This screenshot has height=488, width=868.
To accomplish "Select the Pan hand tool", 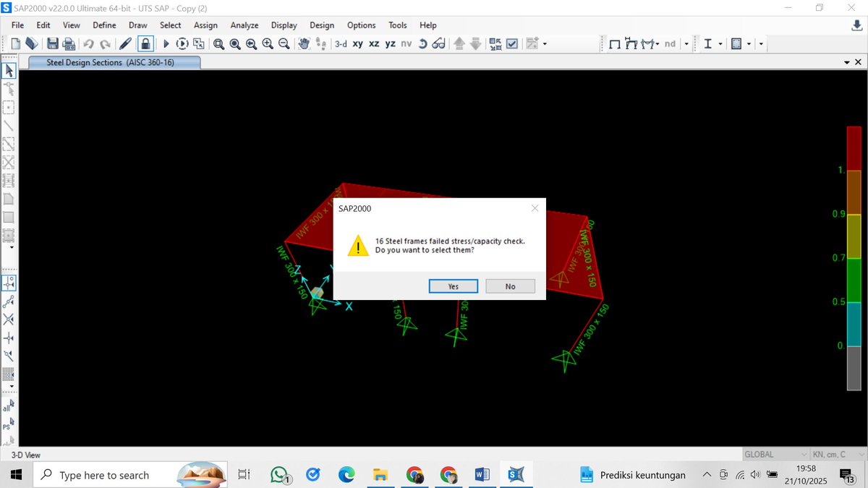I will (304, 44).
